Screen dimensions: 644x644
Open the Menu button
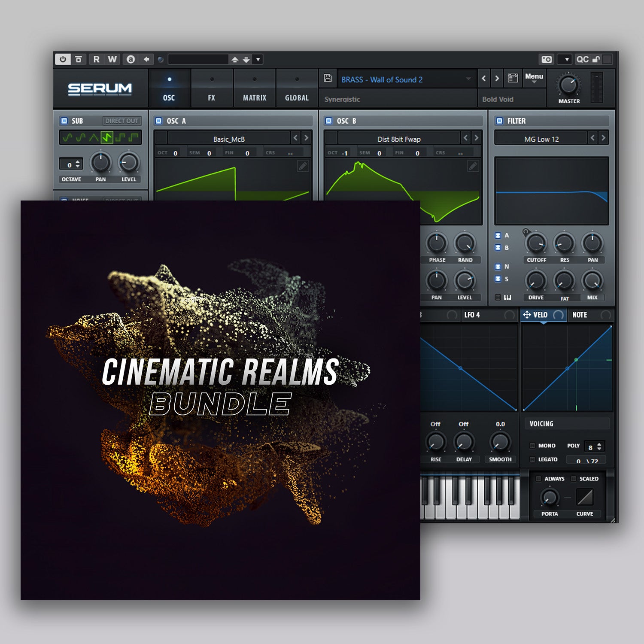point(534,78)
